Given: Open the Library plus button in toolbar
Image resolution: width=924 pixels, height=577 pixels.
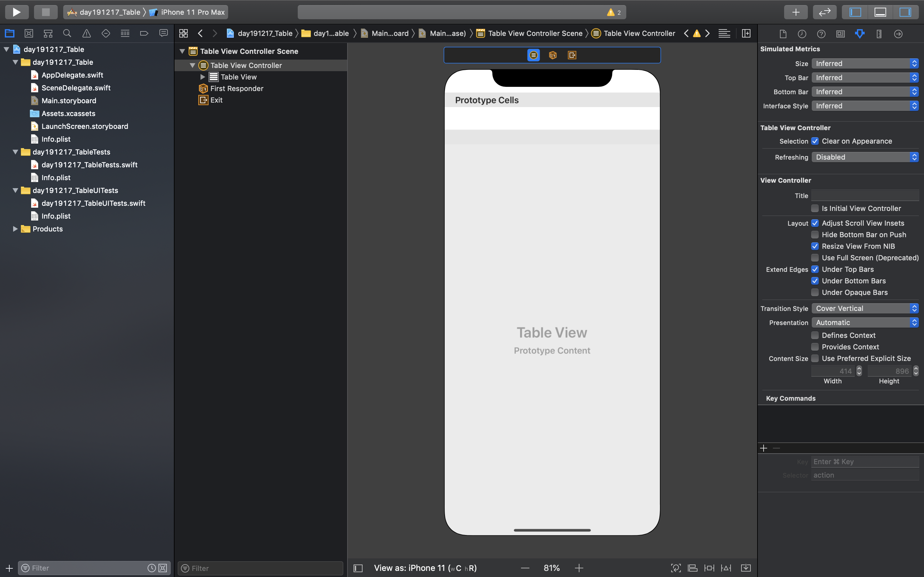Looking at the screenshot, I should click(x=795, y=12).
